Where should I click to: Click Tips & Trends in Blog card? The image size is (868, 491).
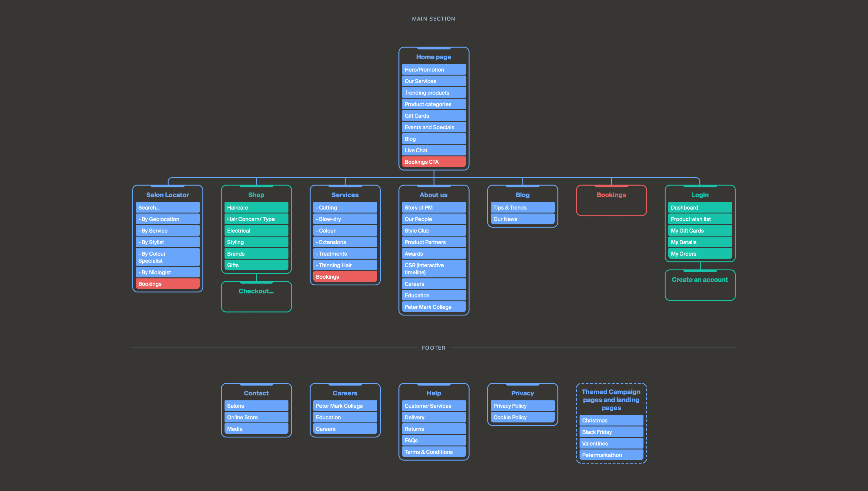pyautogui.click(x=522, y=208)
